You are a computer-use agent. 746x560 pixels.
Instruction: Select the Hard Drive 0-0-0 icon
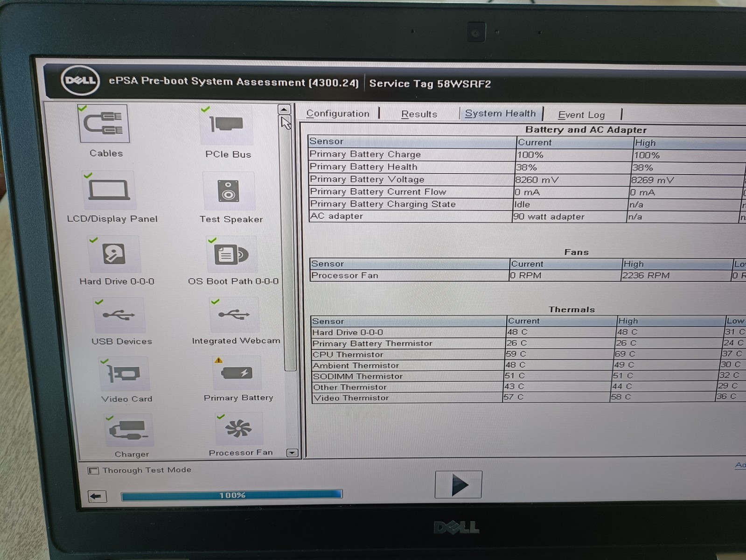[x=114, y=254]
